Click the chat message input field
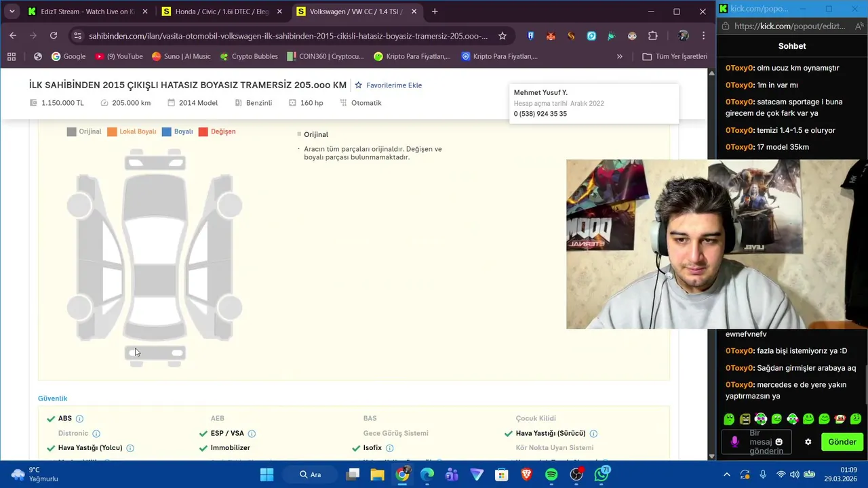The image size is (868, 488). [756, 442]
